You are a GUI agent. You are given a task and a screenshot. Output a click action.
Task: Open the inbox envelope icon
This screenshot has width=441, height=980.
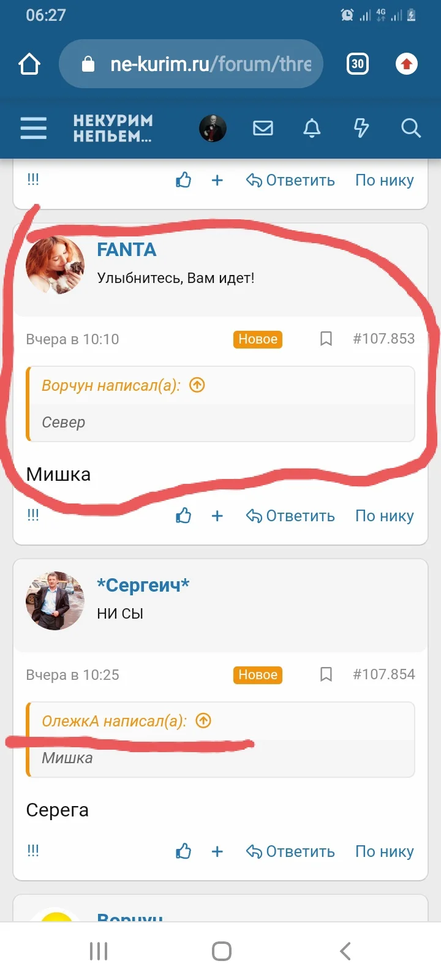coord(263,128)
